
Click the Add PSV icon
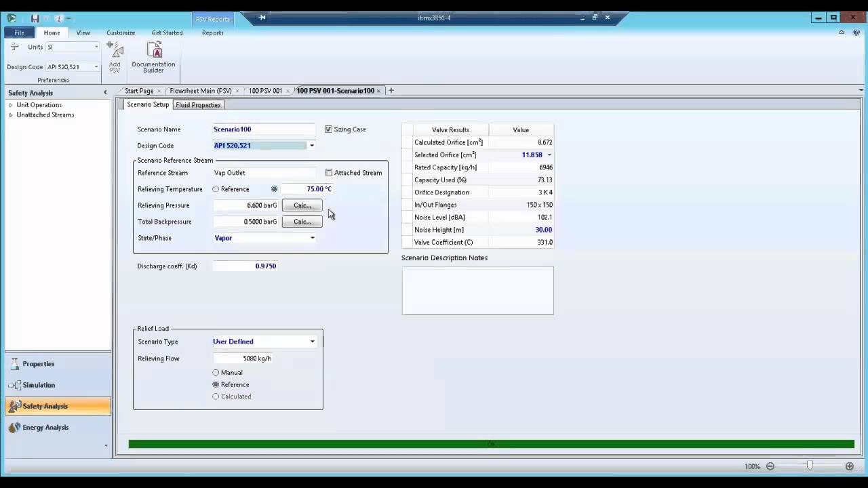pos(115,57)
